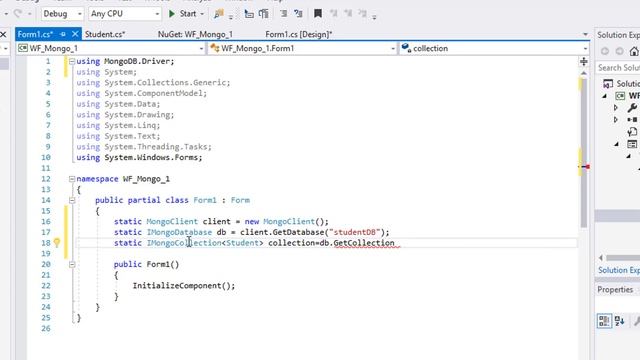Collapse the namespace WF_Mongo_1 block
Image resolution: width=640 pixels, height=360 pixels.
click(x=72, y=179)
